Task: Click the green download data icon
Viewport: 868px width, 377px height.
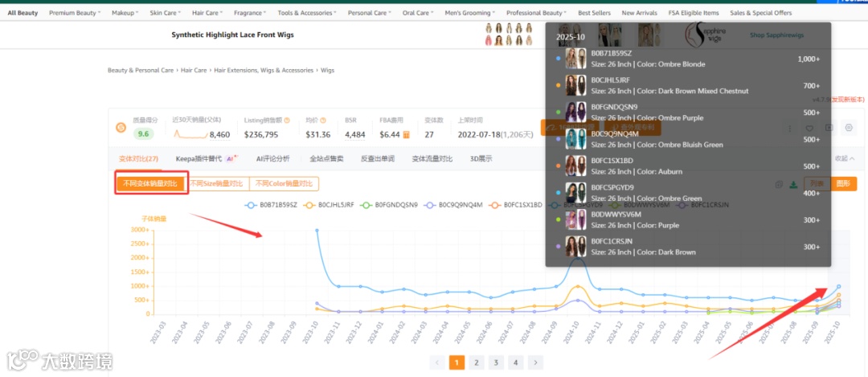Action: (x=793, y=184)
